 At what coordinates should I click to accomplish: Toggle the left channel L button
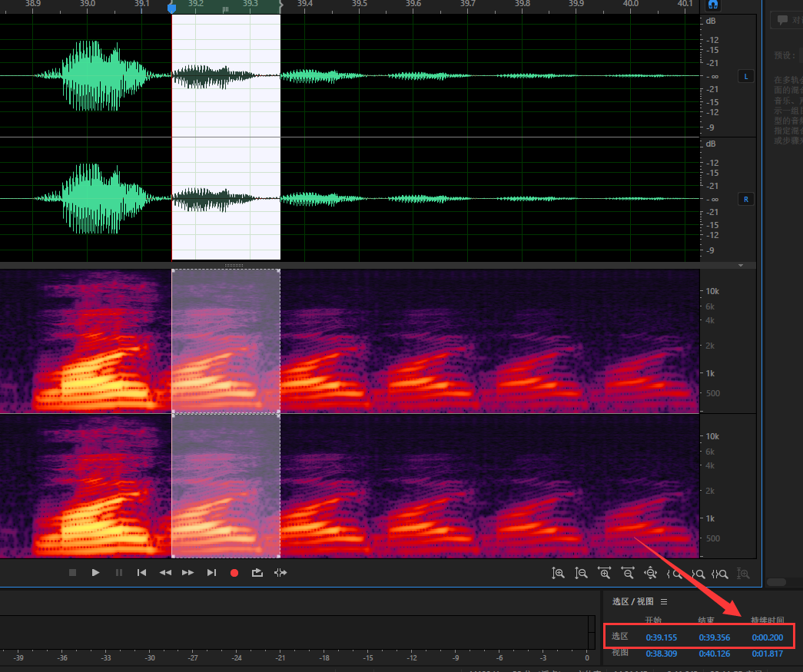[x=745, y=76]
